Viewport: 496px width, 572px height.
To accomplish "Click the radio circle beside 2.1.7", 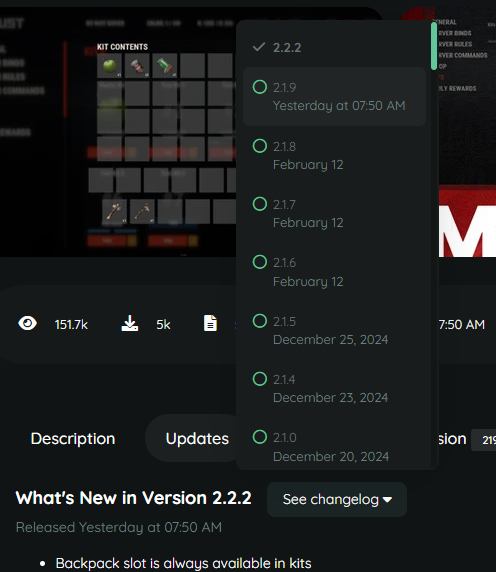I will tap(260, 204).
